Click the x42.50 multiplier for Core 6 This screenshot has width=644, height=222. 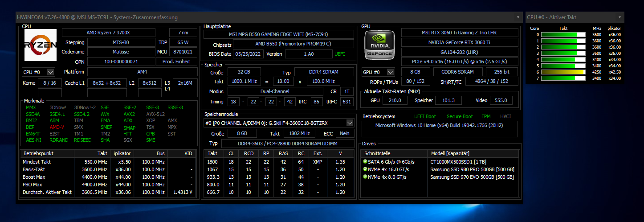click(615, 72)
